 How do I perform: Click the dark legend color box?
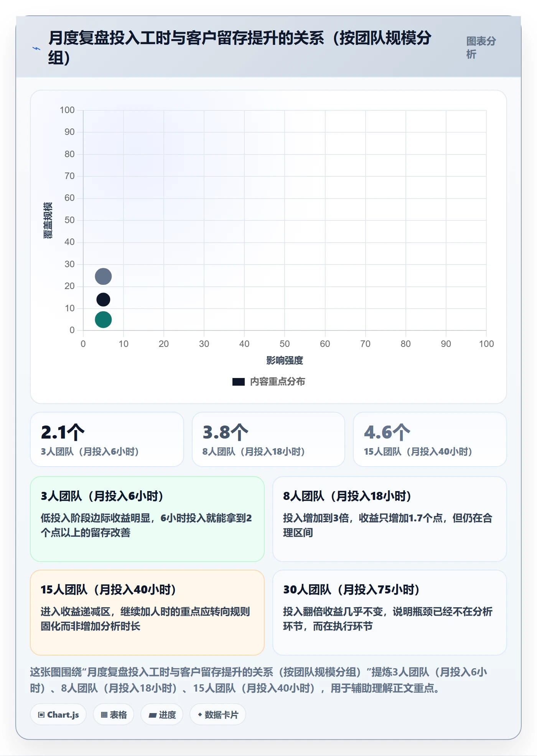pos(239,382)
